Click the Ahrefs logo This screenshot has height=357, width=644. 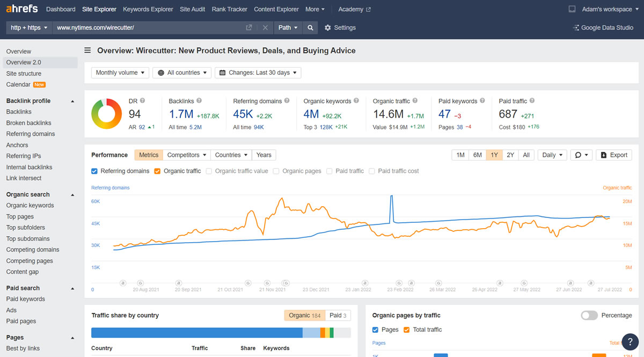[23, 9]
